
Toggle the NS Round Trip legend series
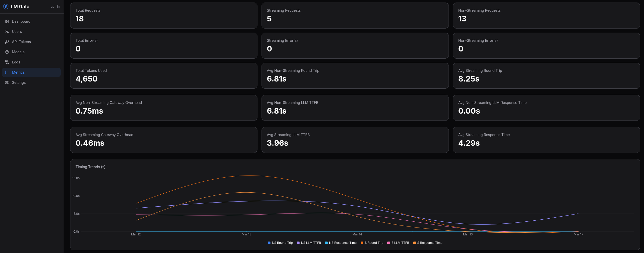[x=280, y=243]
